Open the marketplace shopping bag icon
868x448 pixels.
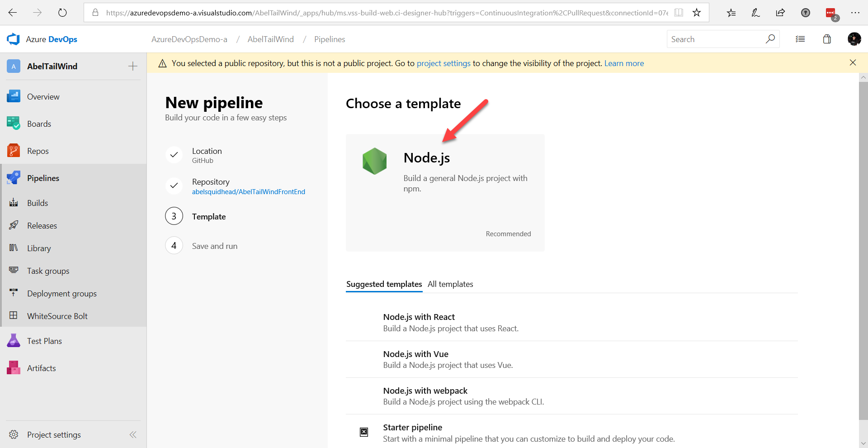[x=827, y=39]
